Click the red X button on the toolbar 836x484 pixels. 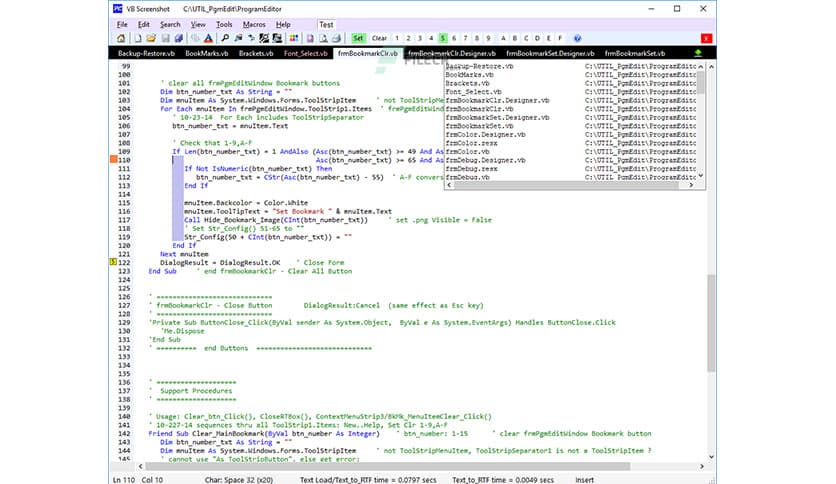coord(706,38)
